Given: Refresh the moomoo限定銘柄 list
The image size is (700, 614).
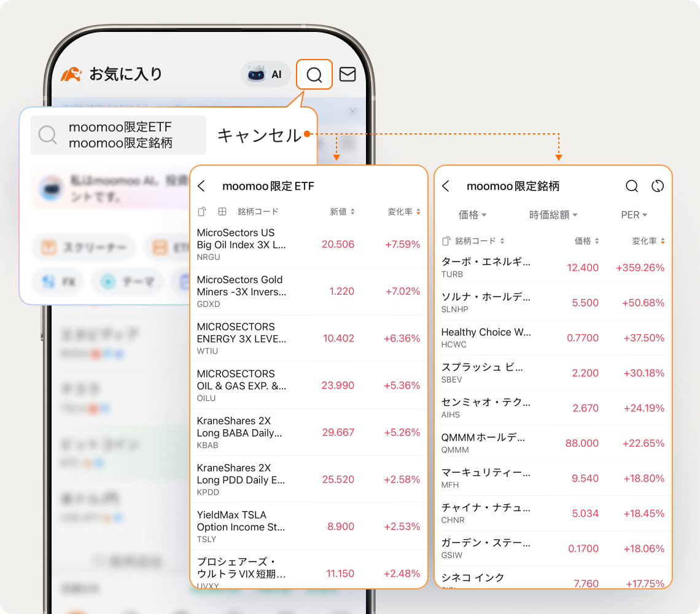Looking at the screenshot, I should [x=658, y=185].
